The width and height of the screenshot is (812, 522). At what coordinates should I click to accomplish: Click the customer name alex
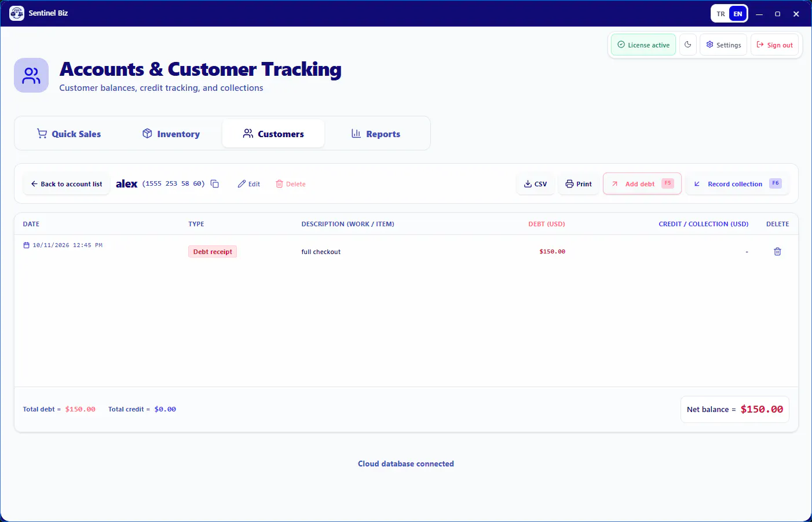pyautogui.click(x=126, y=184)
